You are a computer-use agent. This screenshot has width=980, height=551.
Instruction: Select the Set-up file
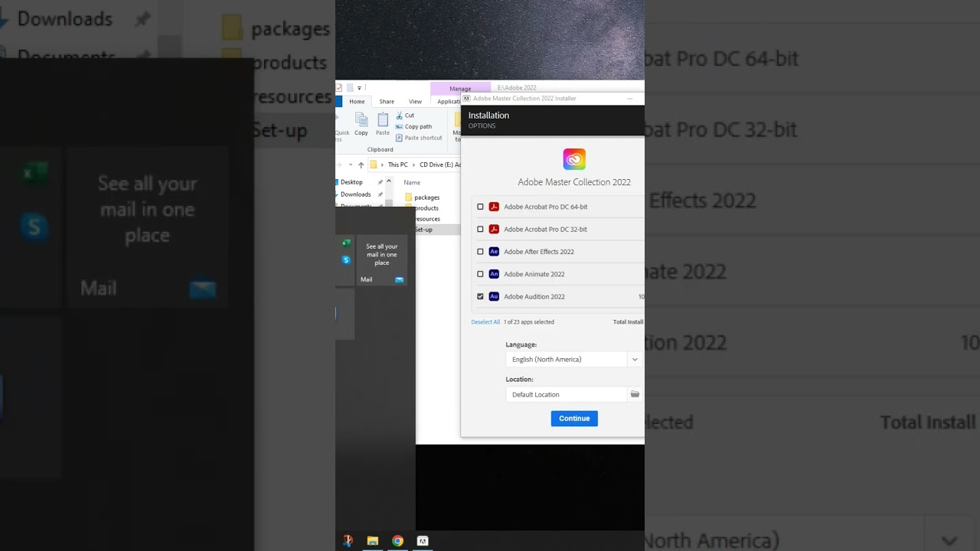point(423,230)
